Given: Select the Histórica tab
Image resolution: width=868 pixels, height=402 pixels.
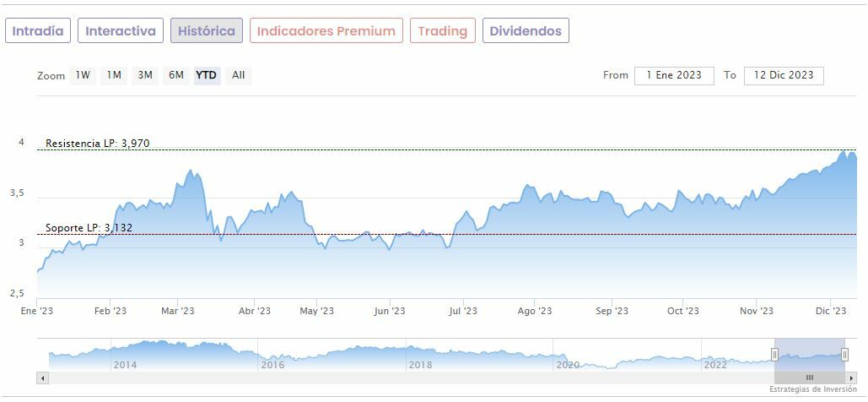Looking at the screenshot, I should point(207,31).
